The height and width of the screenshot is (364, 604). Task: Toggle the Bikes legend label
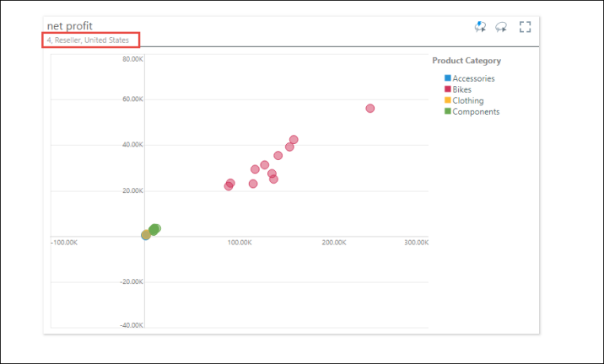coord(462,89)
